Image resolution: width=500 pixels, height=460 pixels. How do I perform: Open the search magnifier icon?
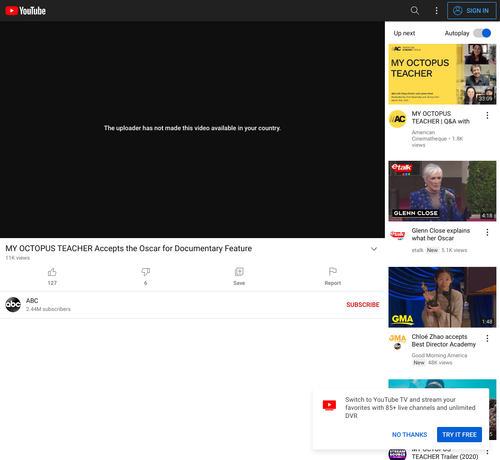(415, 10)
